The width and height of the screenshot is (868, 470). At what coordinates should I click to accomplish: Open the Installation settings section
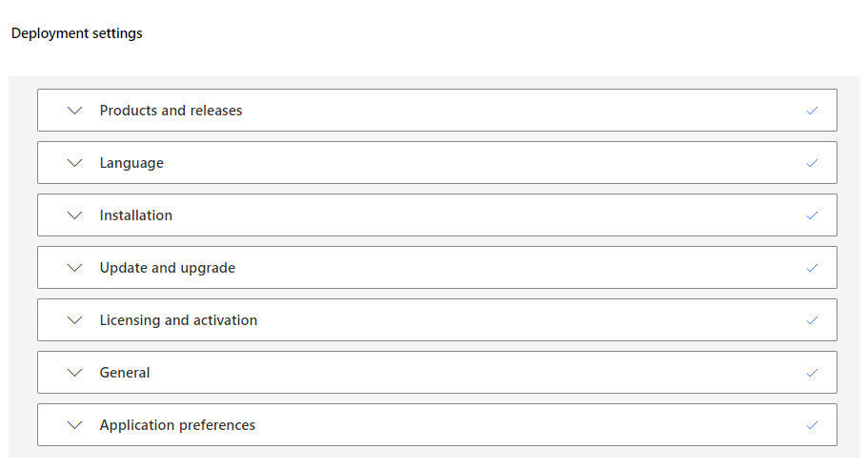pyautogui.click(x=136, y=215)
